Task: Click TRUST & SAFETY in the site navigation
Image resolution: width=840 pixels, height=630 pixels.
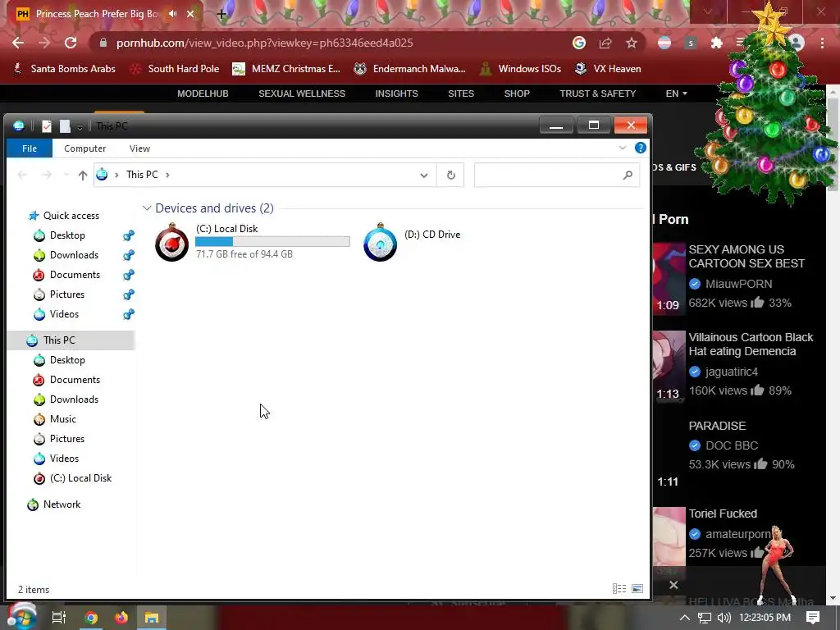Action: [x=598, y=94]
